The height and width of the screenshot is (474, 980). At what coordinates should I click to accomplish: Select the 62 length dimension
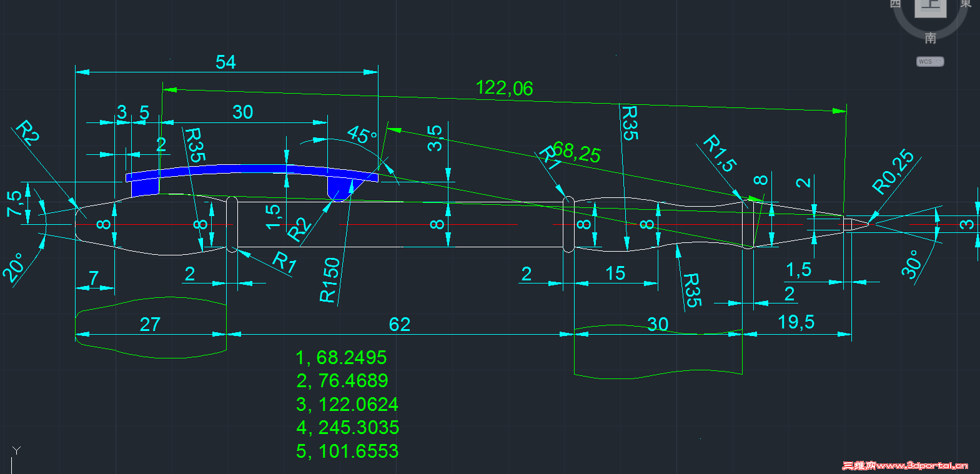tap(399, 324)
